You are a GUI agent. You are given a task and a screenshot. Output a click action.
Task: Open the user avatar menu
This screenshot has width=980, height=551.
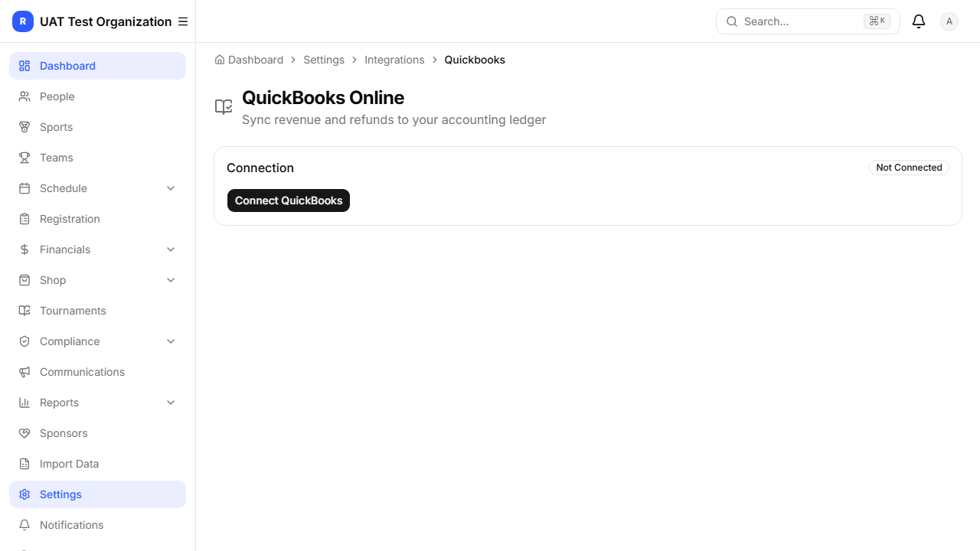[949, 21]
